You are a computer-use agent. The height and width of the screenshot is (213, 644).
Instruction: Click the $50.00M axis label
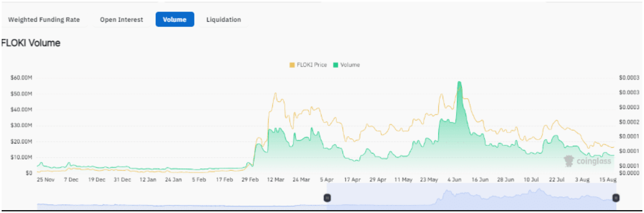pos(21,94)
